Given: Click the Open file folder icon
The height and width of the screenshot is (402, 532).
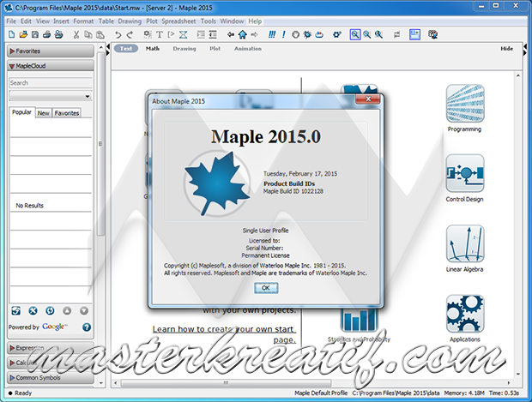Looking at the screenshot, I should click(23, 34).
